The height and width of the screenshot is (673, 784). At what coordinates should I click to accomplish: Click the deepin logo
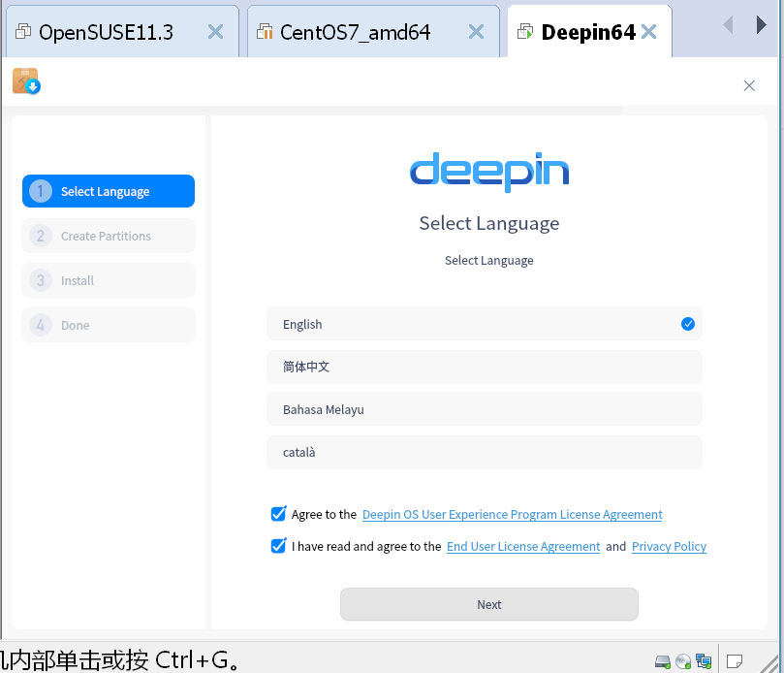489,171
